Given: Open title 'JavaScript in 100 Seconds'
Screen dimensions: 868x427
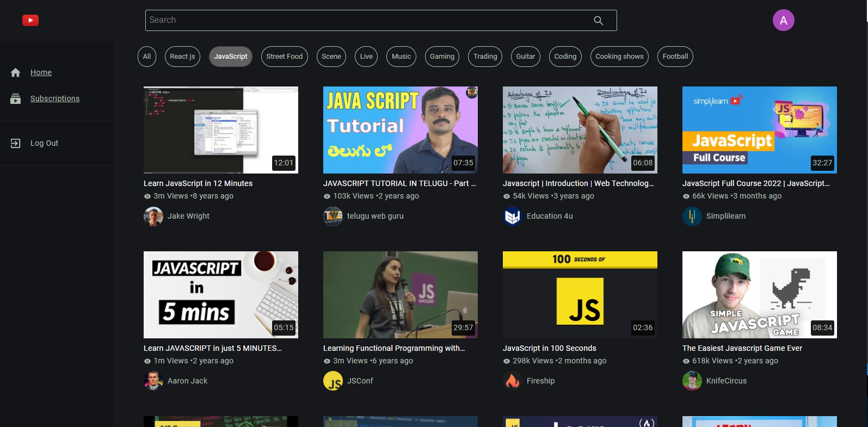Looking at the screenshot, I should click(550, 348).
